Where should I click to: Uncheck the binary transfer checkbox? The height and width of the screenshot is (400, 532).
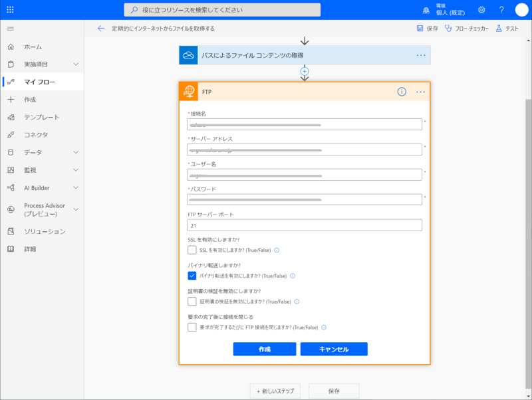pyautogui.click(x=192, y=276)
